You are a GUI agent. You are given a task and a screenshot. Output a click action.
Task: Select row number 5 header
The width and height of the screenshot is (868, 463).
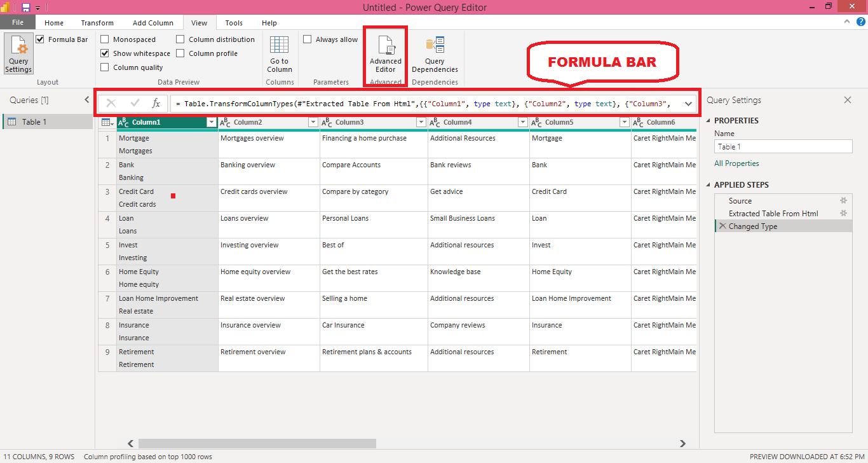tap(107, 251)
